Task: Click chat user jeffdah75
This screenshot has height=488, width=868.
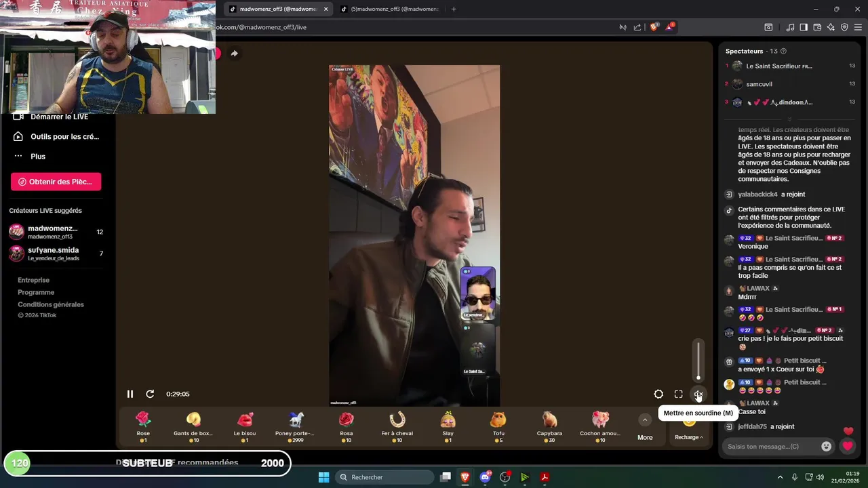Action: click(752, 426)
